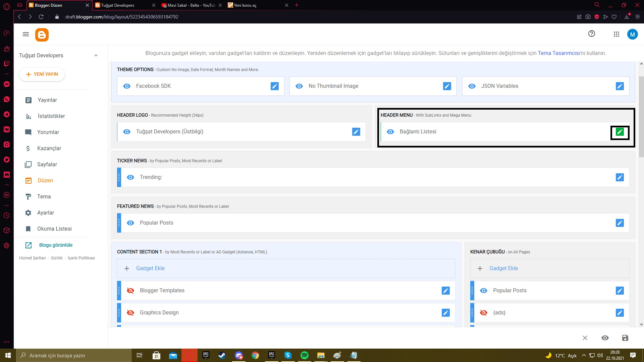Screen dimensions: 644x362
Task: Open the Blogu görüntüle link
Action: click(56, 245)
